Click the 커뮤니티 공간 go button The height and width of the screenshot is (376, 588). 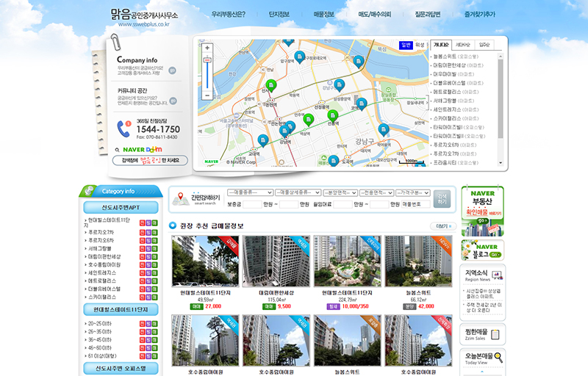coord(173,101)
